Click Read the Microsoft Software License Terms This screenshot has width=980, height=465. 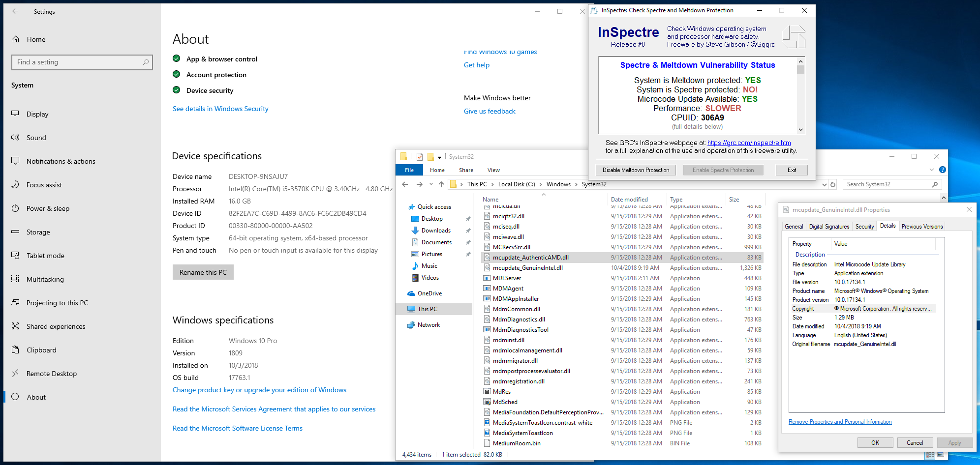coord(238,429)
